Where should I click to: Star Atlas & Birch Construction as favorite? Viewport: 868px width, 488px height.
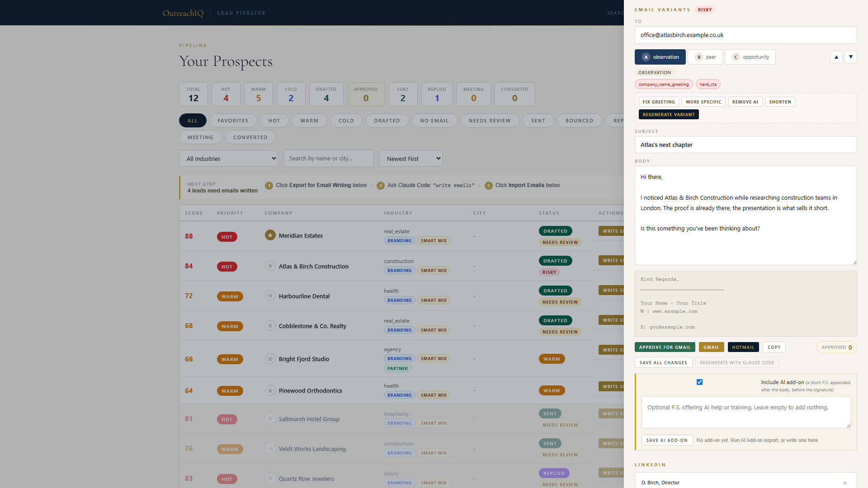[270, 266]
